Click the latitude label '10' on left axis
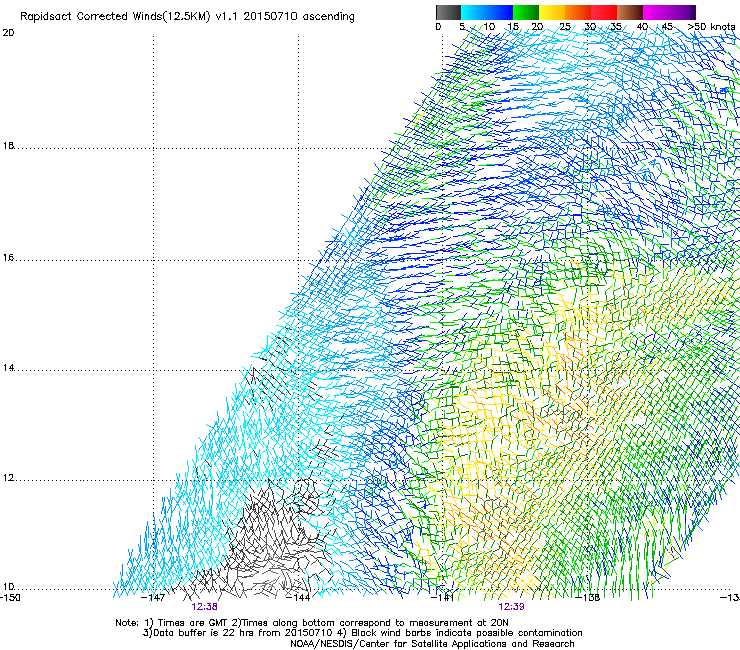Screen dimensions: 740x650 [x=8, y=587]
